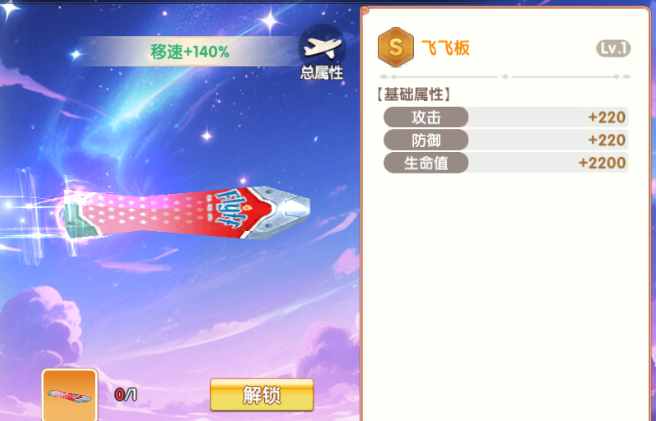Viewport: 656px width, 421px height.
Task: Click the decorative divider under the title
Action: tap(505, 77)
